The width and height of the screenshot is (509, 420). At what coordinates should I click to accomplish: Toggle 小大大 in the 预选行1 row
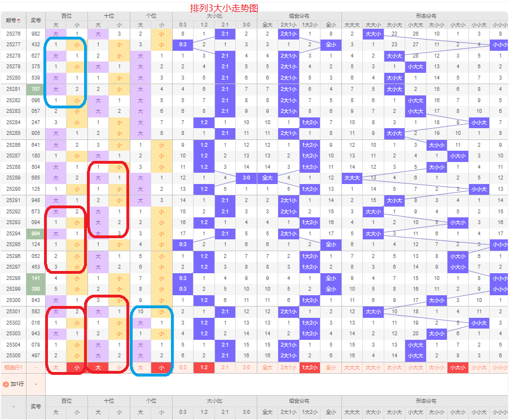coord(415,368)
